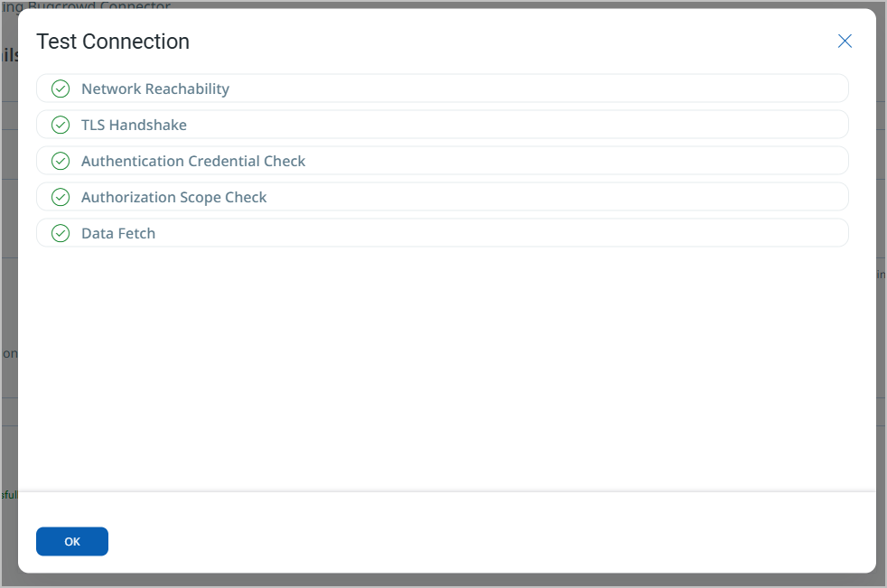
Task: Click the cut-off 'on' text at left edge
Action: pyautogui.click(x=9, y=354)
